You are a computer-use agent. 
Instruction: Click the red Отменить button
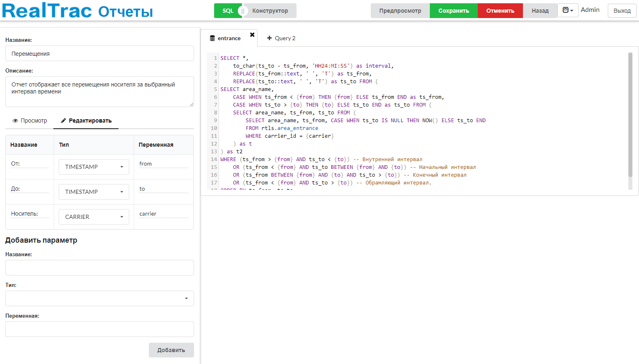[500, 11]
